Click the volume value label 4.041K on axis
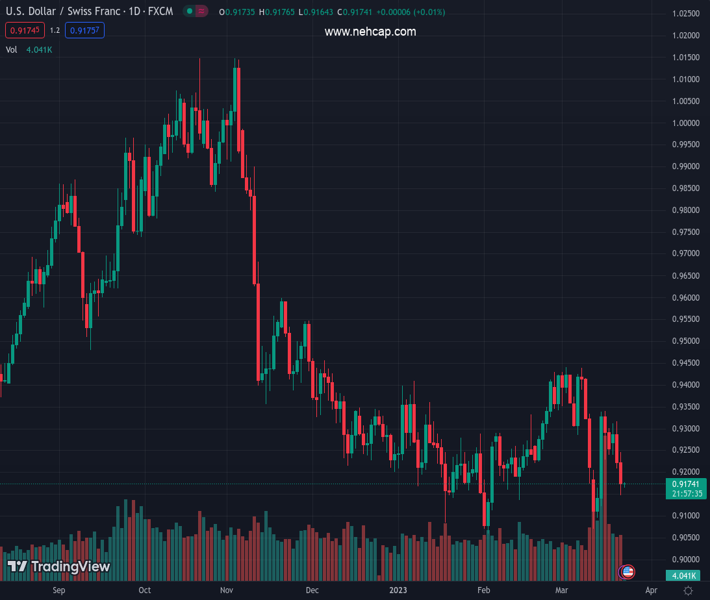 pos(685,576)
